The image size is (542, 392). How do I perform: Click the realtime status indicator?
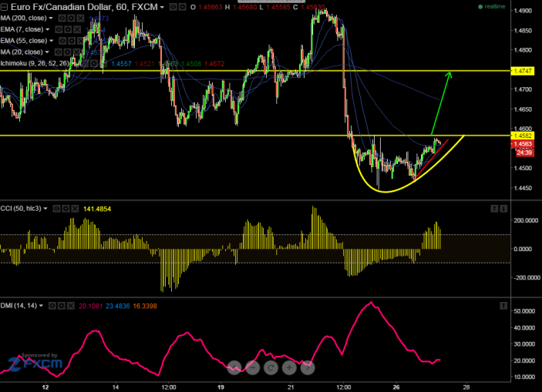click(x=492, y=7)
